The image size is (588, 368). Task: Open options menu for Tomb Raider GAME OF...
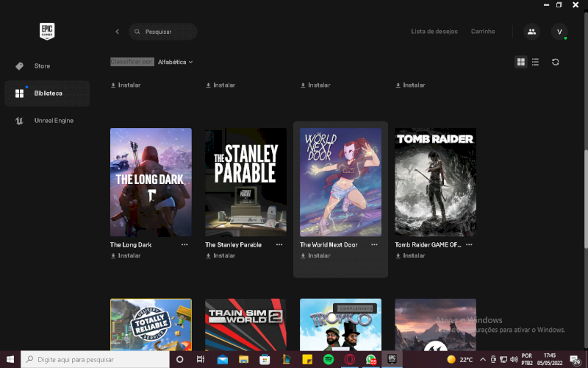click(x=469, y=244)
